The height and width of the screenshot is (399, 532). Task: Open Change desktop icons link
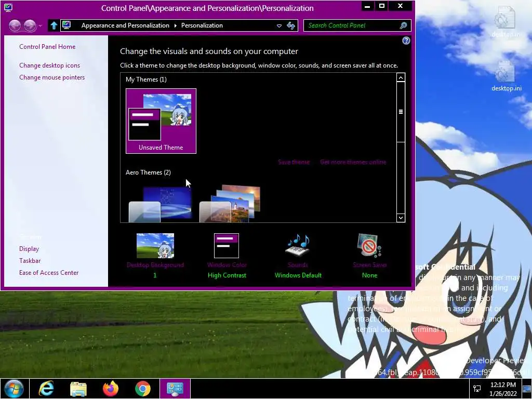point(49,65)
